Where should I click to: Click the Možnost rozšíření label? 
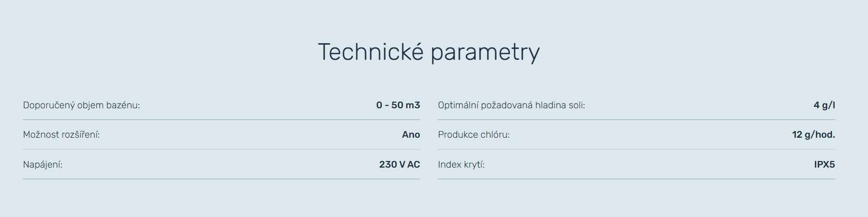coord(61,135)
